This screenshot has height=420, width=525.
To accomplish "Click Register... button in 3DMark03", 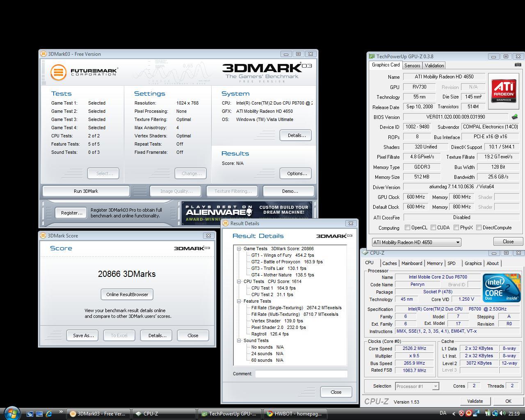I will (x=71, y=213).
